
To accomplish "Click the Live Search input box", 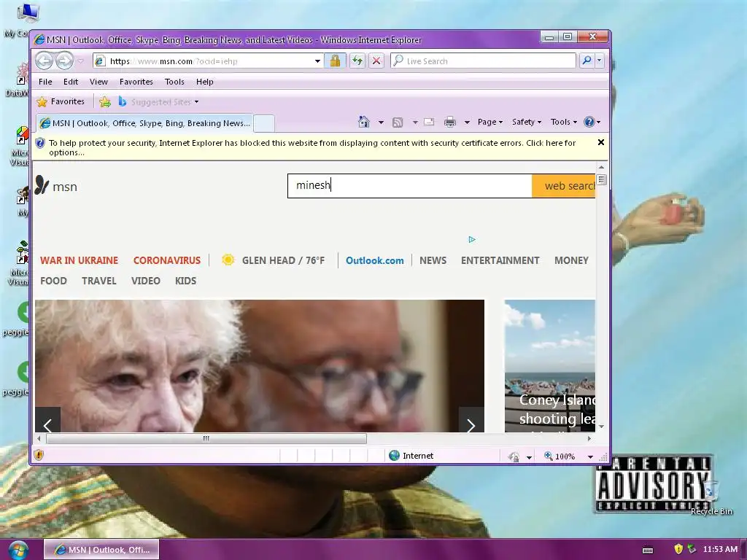I will coord(483,61).
